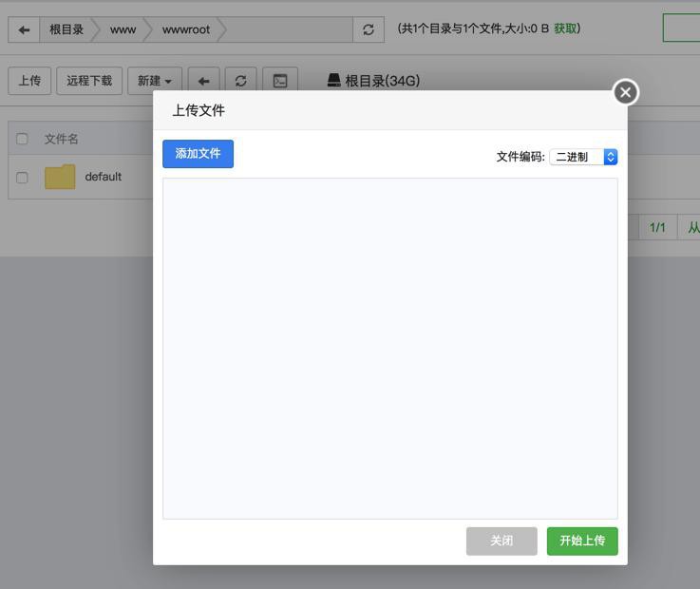Screen dimensions: 700x589
Task: Click the 1/1 page indicator
Action: point(657,228)
